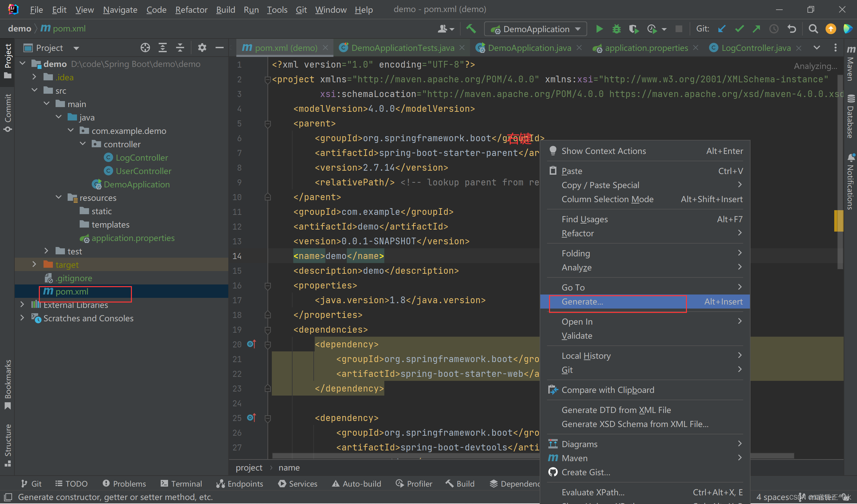
Task: Run DemoApplication with coverage icon
Action: click(x=634, y=29)
